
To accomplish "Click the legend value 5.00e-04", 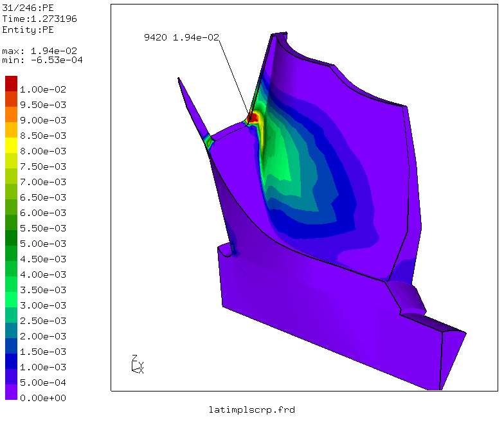I will [x=43, y=382].
